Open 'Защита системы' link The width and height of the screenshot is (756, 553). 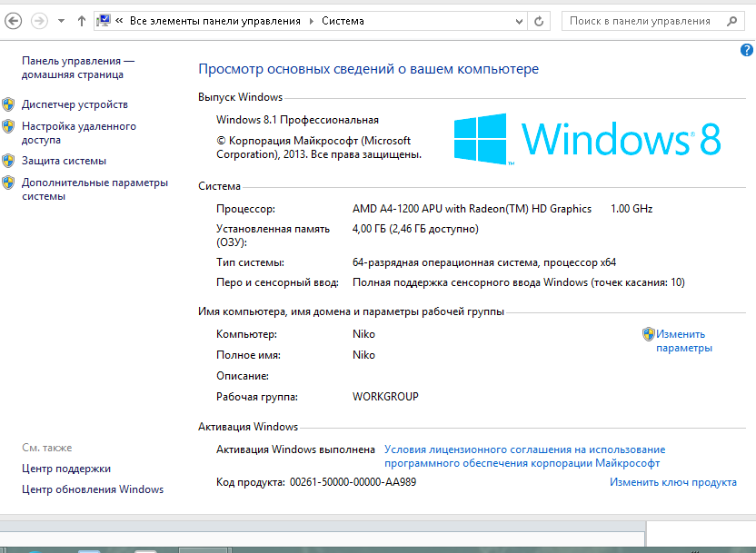point(65,161)
